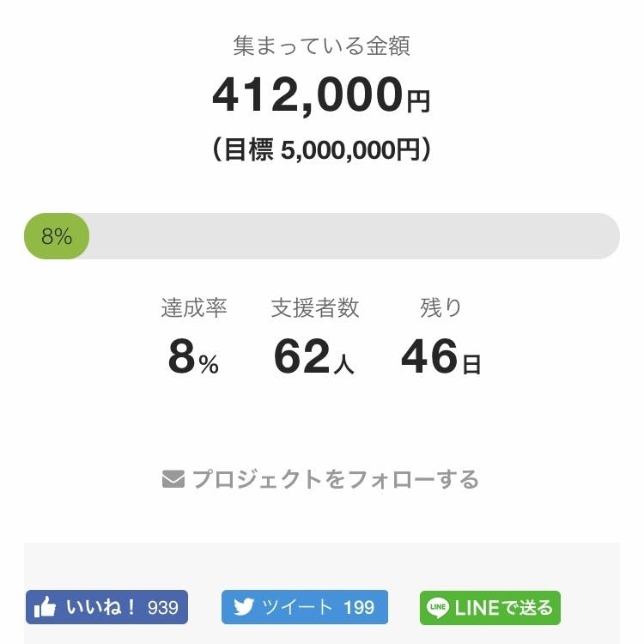Click the Twitter bird icon
This screenshot has width=644, height=644.
point(244,608)
